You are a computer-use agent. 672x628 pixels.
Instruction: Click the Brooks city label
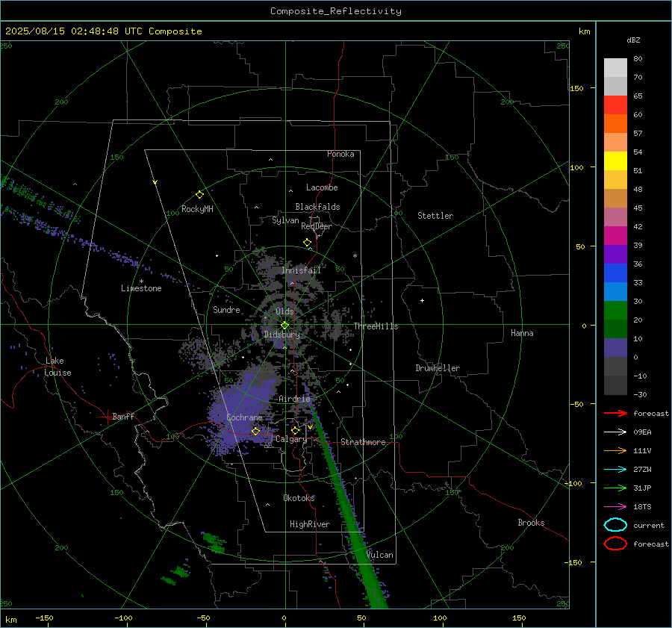tap(531, 523)
